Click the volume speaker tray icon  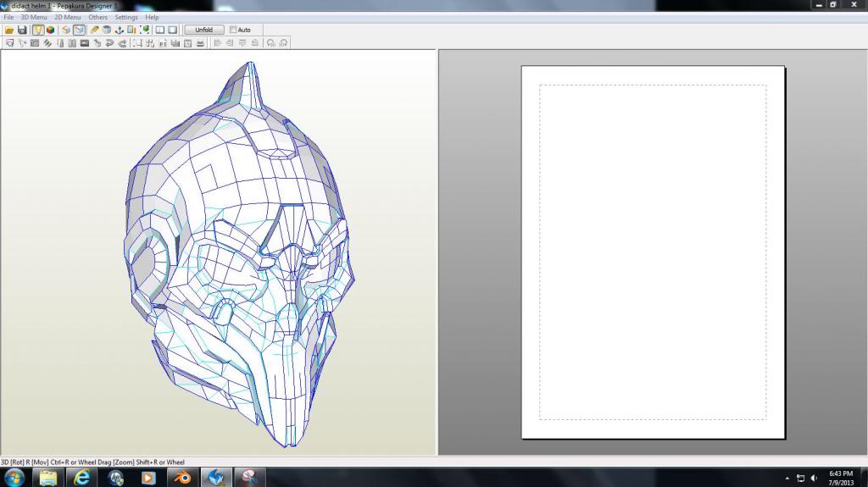tap(814, 479)
